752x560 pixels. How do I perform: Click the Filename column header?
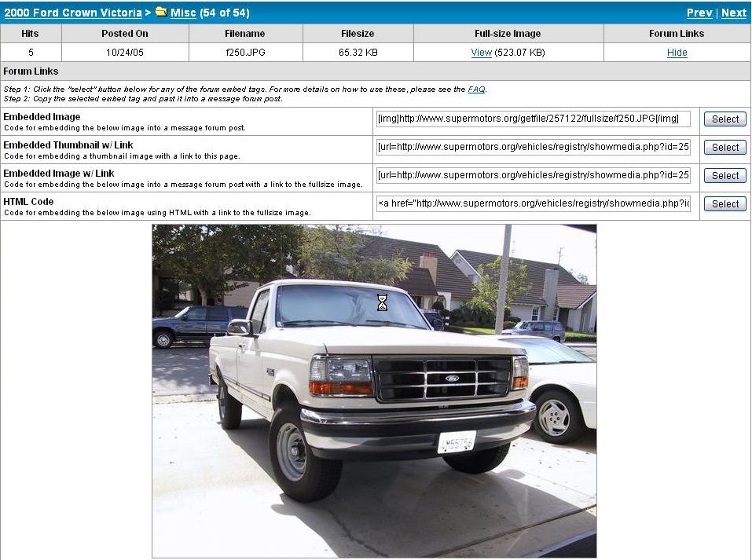[x=245, y=34]
